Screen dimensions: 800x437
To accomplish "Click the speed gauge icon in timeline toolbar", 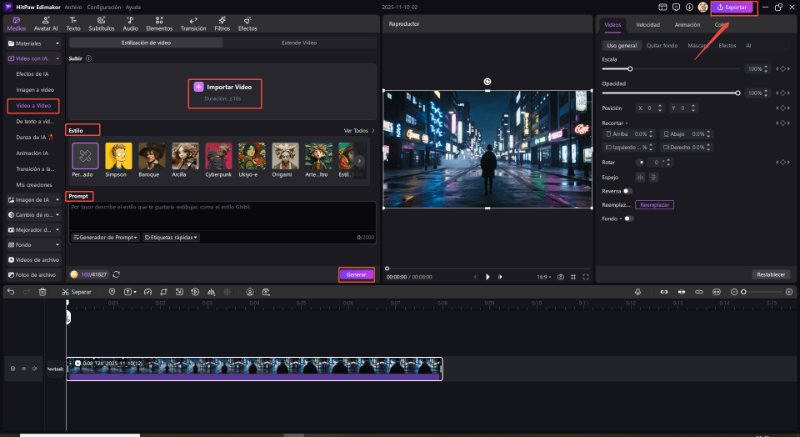I will click(x=148, y=292).
